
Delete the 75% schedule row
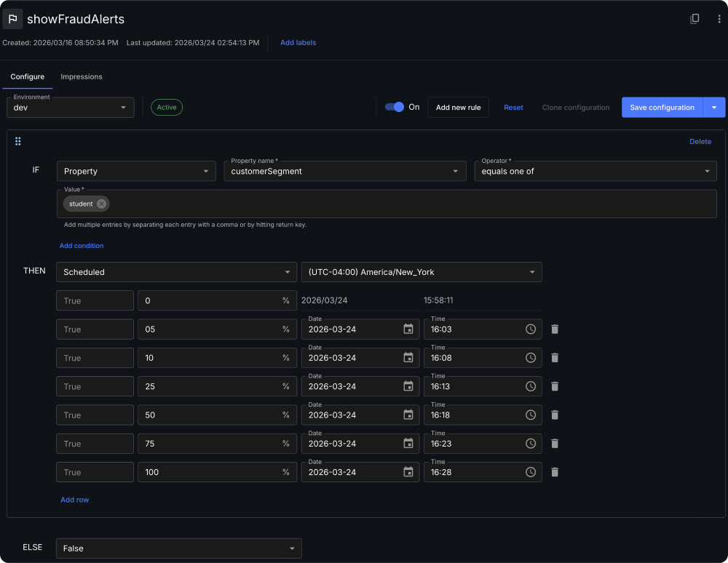point(555,444)
